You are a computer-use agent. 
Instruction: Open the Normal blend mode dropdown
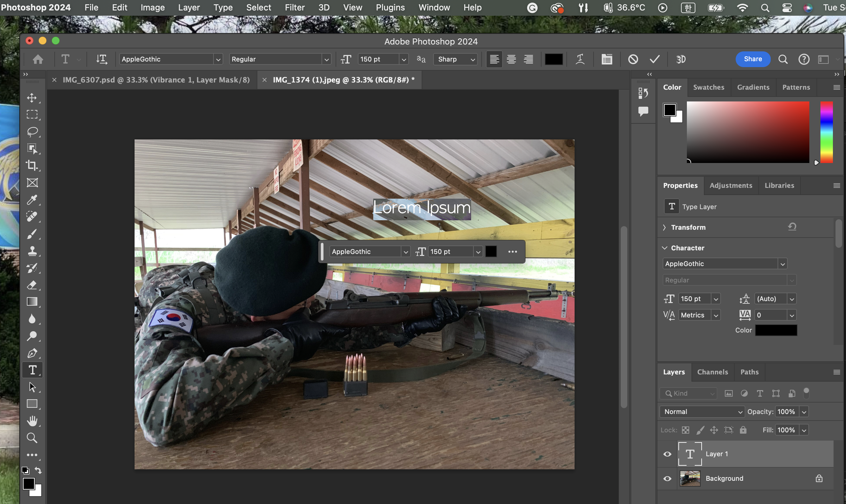(x=702, y=412)
